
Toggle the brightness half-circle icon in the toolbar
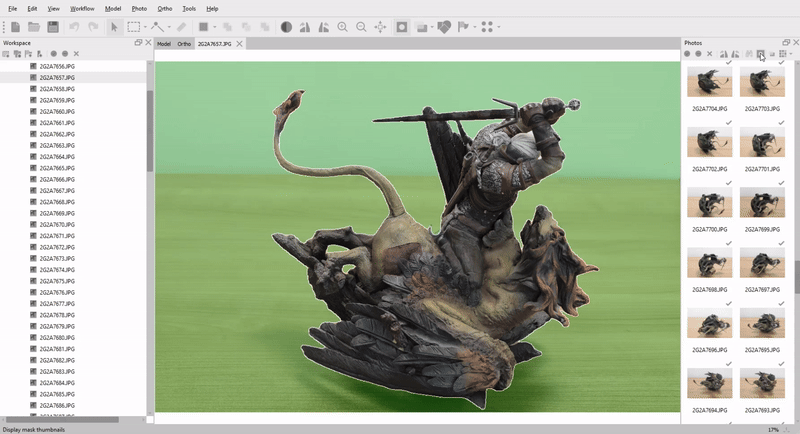coord(286,27)
